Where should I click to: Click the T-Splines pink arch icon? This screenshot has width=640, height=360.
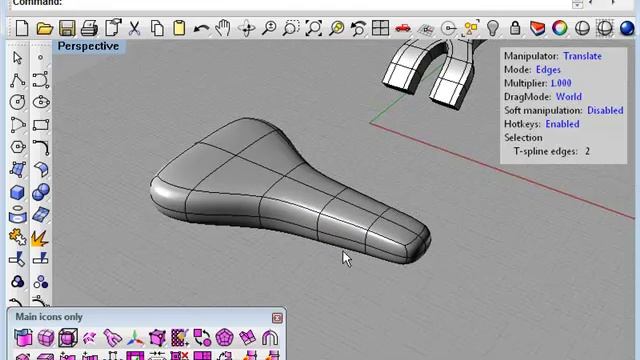(x=269, y=338)
